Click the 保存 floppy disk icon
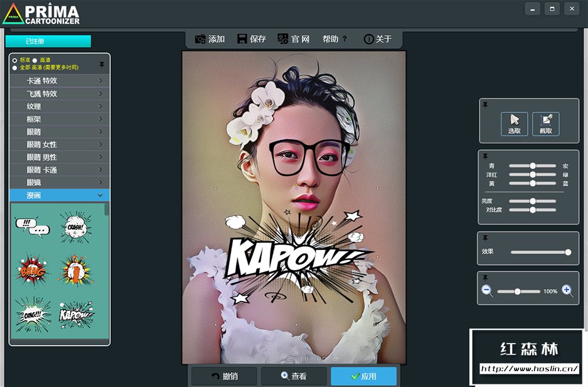This screenshot has height=387, width=588. (x=242, y=39)
